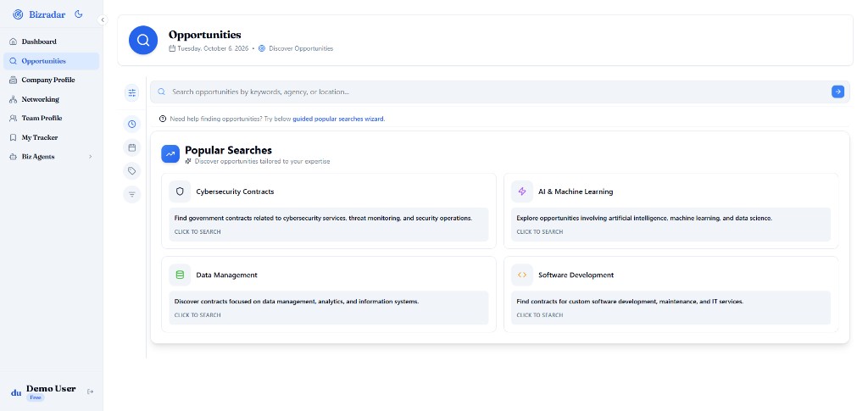
Task: Submit search with the blue arrow button
Action: (x=837, y=92)
